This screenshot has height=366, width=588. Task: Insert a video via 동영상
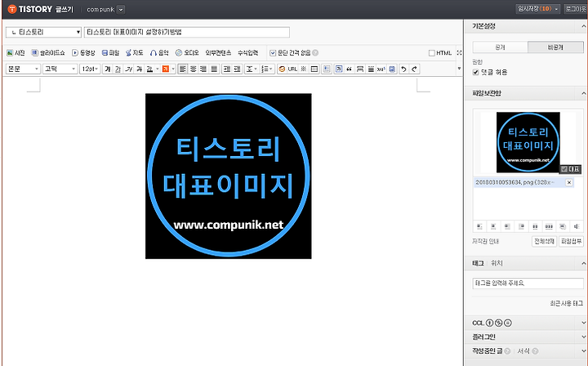(83, 53)
